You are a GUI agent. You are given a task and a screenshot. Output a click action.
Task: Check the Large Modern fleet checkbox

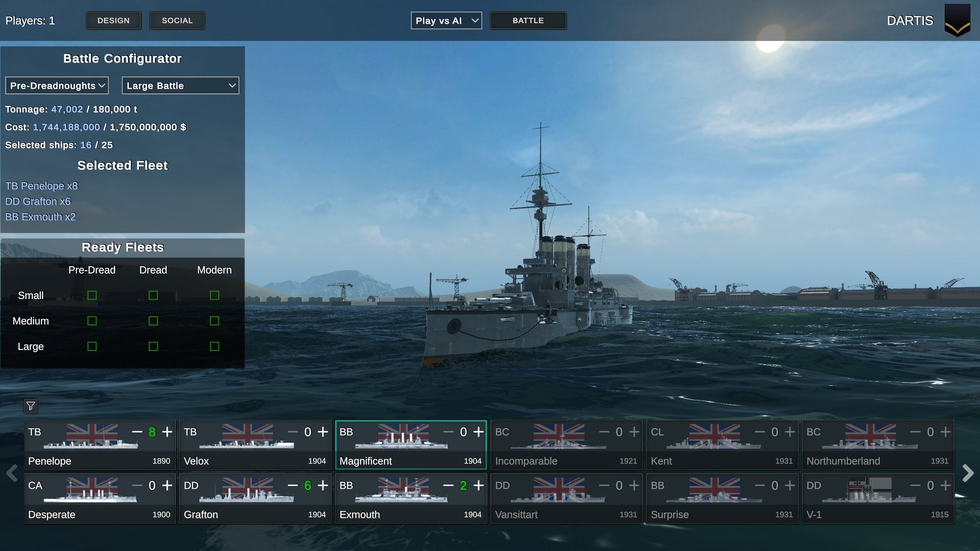(214, 346)
